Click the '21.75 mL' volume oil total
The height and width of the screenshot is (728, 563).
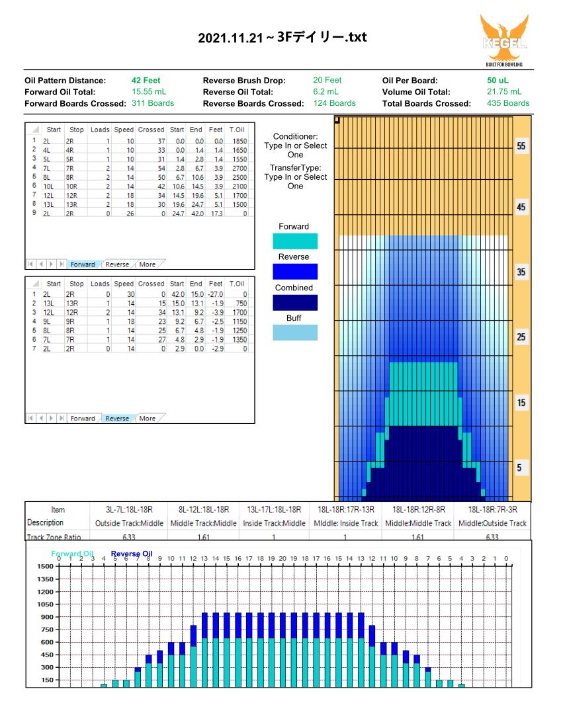click(x=504, y=92)
